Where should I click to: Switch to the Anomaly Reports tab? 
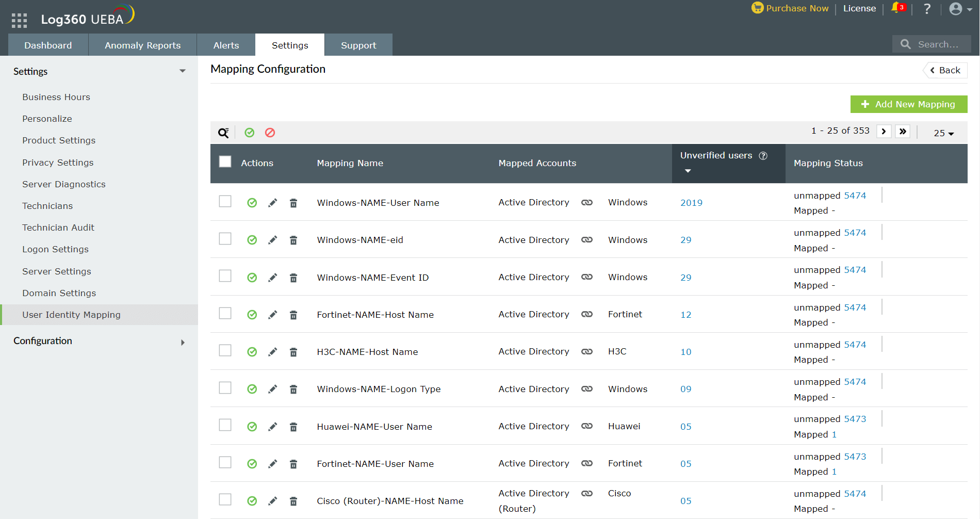142,45
